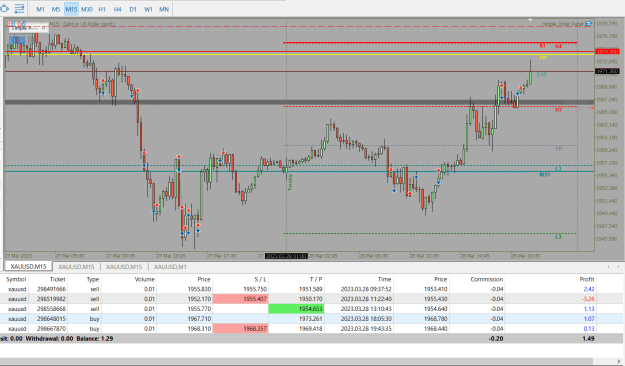Click the red stop-loss cell 1968.357
The height and width of the screenshot is (366, 625).
click(x=241, y=329)
